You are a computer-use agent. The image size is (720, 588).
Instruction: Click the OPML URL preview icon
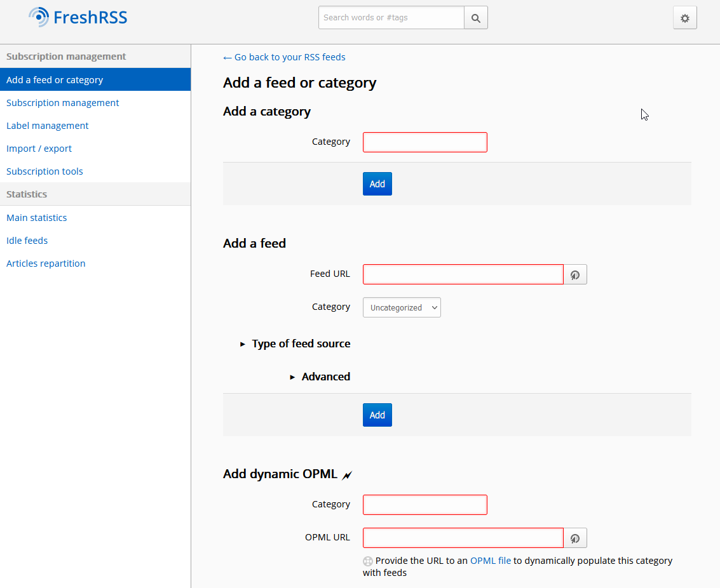[x=575, y=538]
